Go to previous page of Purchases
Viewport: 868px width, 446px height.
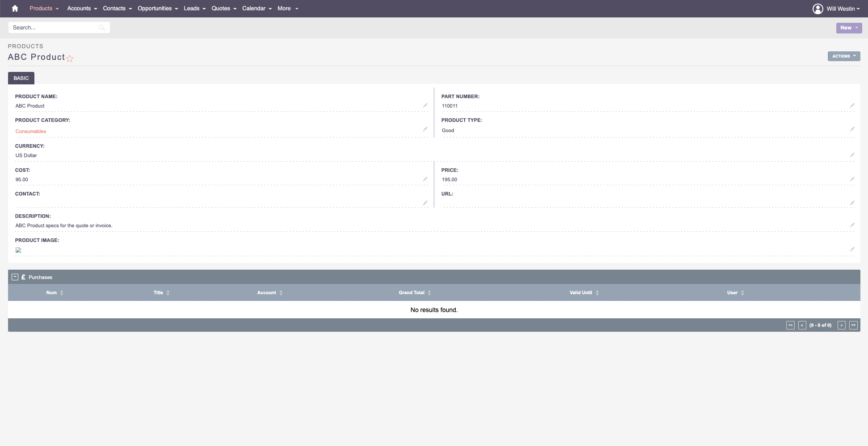[x=802, y=325]
